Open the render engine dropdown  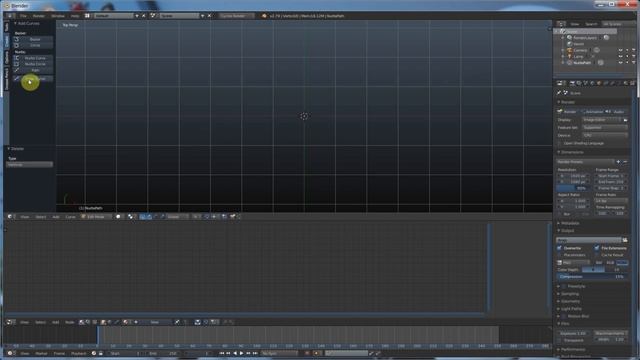point(236,16)
